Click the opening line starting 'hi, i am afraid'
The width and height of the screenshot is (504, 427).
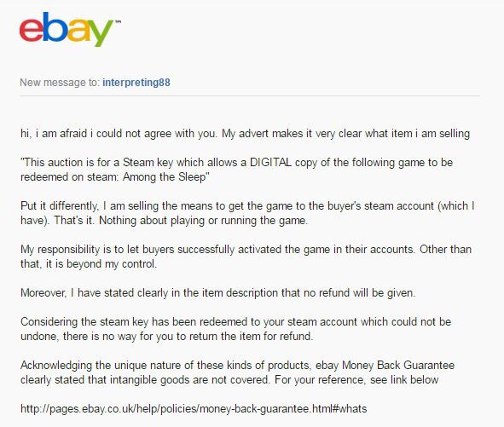245,133
